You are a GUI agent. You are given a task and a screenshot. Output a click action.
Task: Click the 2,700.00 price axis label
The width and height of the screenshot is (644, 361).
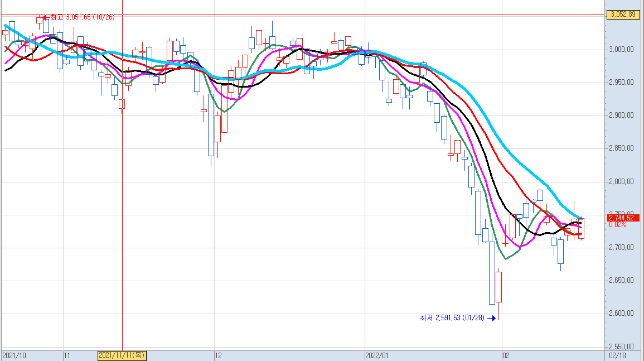[x=622, y=247]
